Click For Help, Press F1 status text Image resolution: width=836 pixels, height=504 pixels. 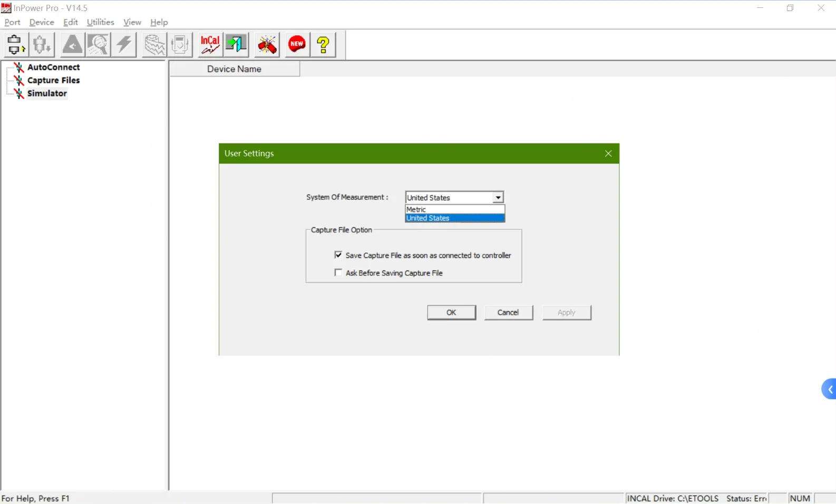pos(36,498)
